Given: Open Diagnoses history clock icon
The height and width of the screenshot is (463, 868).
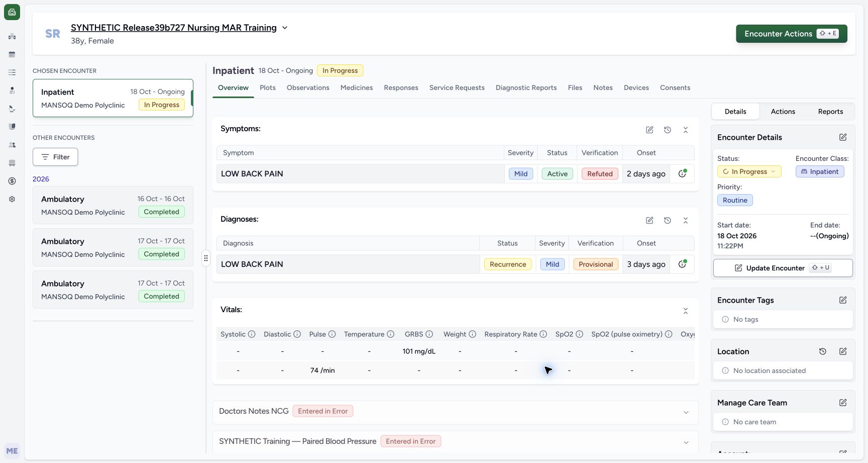Looking at the screenshot, I should pos(668,220).
